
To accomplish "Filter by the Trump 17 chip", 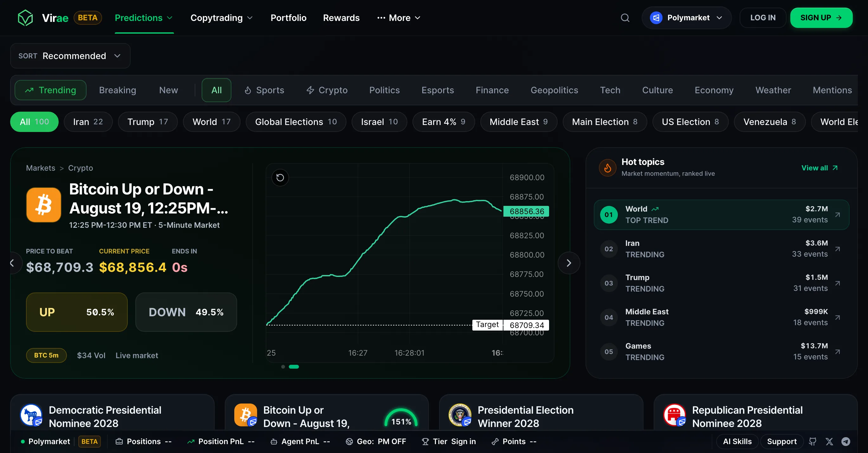I will pos(148,122).
